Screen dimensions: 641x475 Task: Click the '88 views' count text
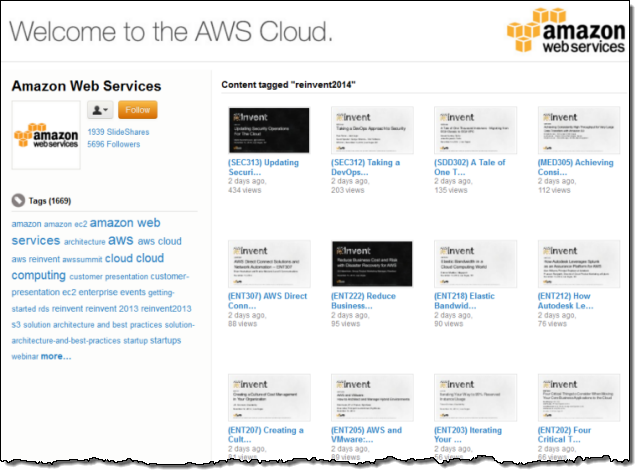pos(242,324)
